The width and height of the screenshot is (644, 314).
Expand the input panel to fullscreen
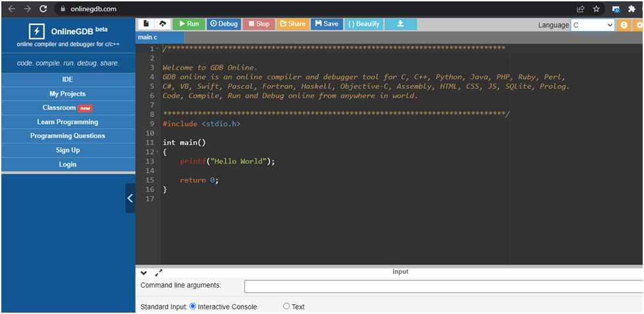(x=159, y=273)
